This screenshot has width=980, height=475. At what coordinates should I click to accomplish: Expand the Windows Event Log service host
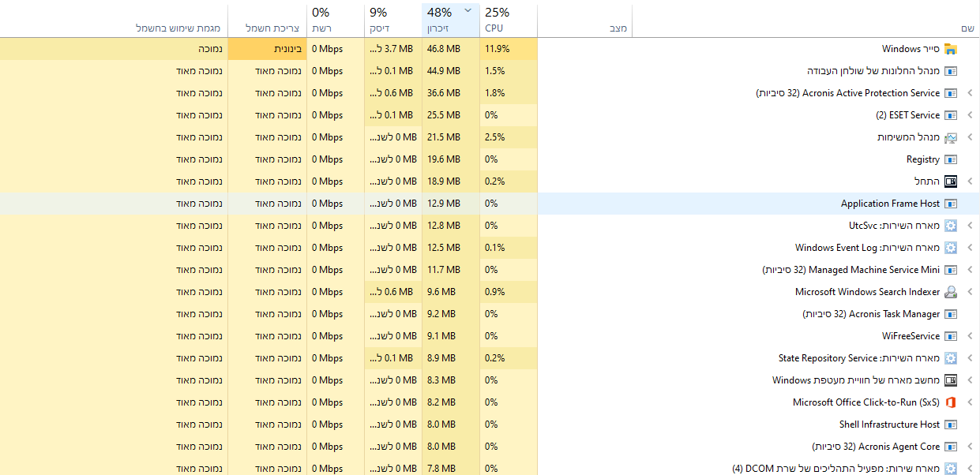pos(971,248)
